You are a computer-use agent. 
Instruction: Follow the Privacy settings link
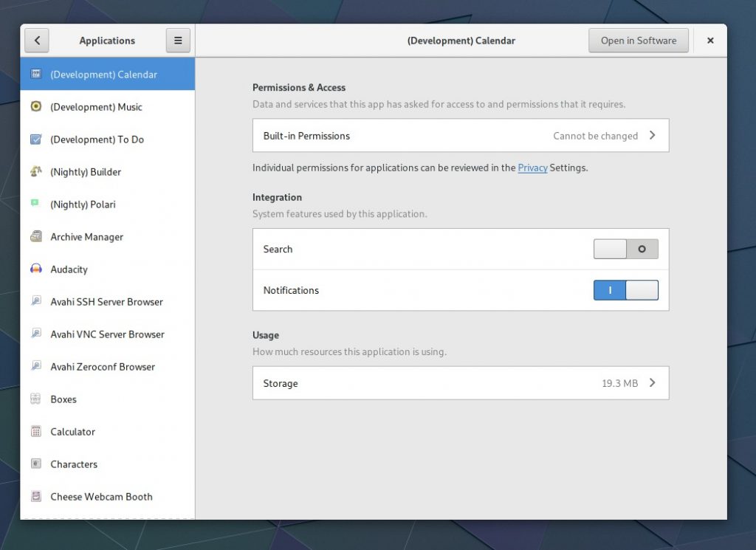[x=532, y=168]
